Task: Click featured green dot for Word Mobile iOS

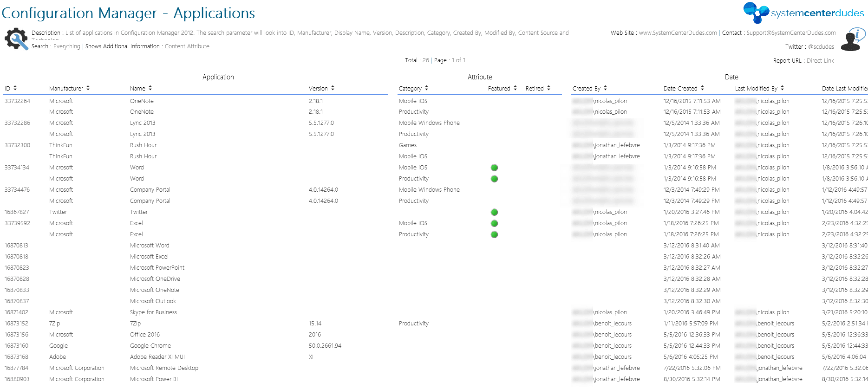Action: (x=495, y=168)
